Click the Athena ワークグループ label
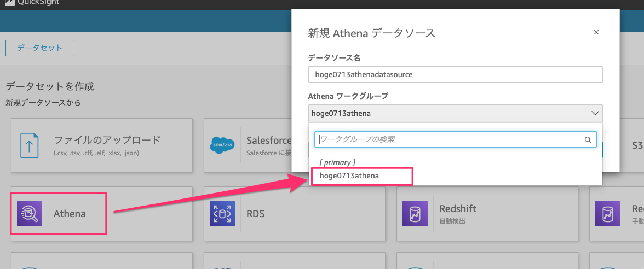This screenshot has height=269, width=644. 348,96
